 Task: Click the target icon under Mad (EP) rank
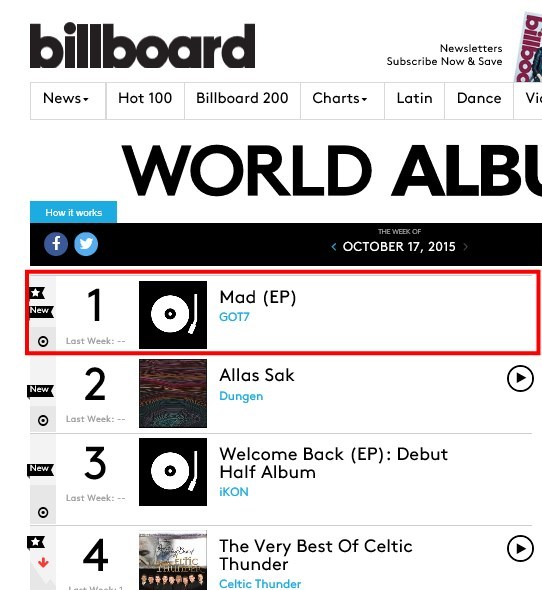click(43, 341)
